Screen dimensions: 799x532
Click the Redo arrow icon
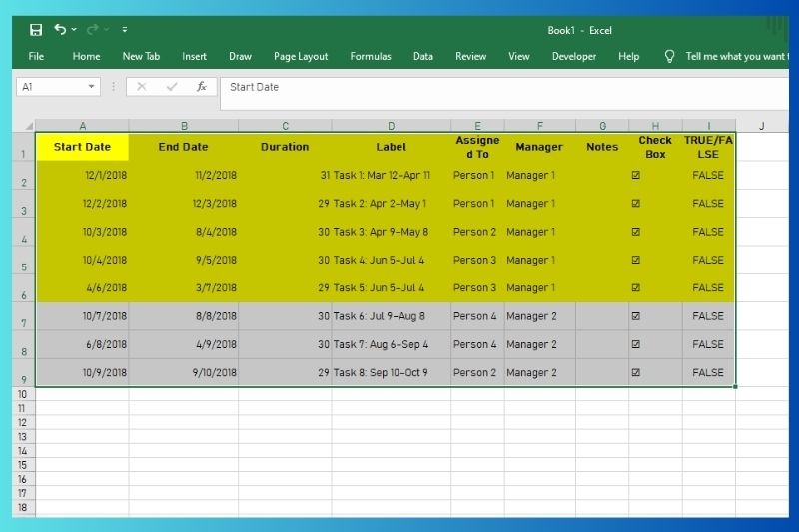coord(92,30)
